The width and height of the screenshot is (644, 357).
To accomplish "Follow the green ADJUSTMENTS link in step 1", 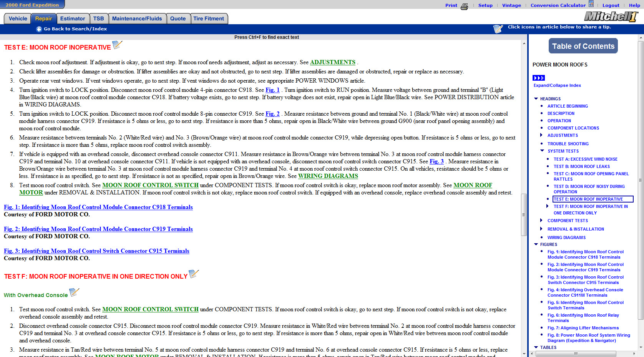I will [x=333, y=62].
